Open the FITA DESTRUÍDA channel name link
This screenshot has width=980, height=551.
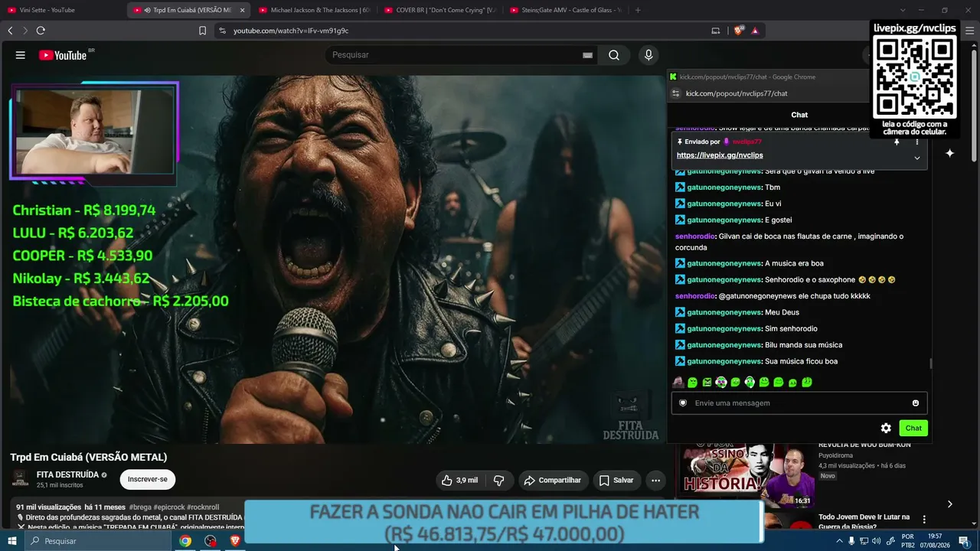[x=67, y=474]
